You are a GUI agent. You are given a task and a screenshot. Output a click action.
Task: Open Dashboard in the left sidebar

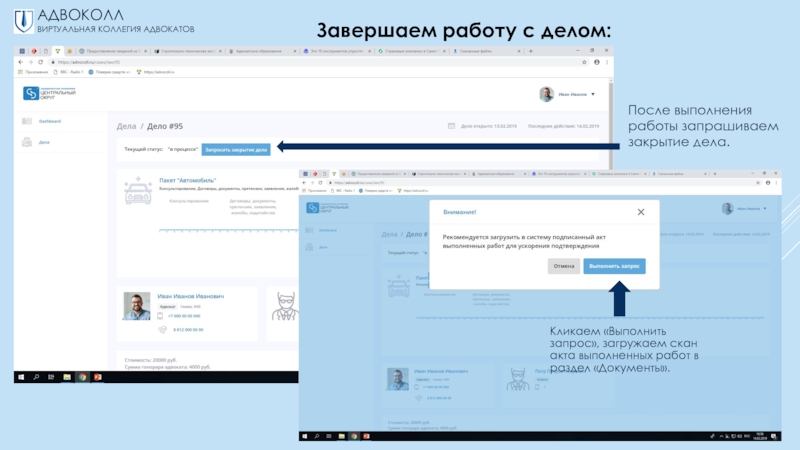(x=49, y=121)
